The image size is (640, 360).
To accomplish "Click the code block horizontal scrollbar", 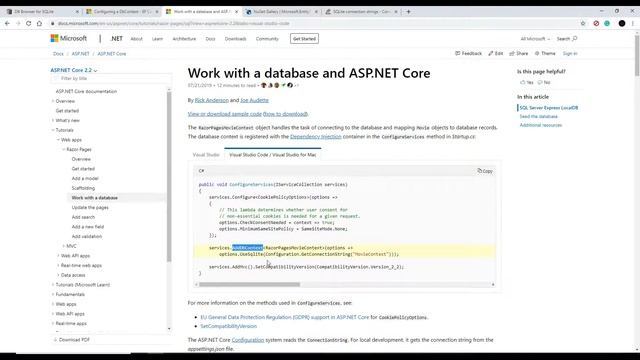I will pos(249,284).
